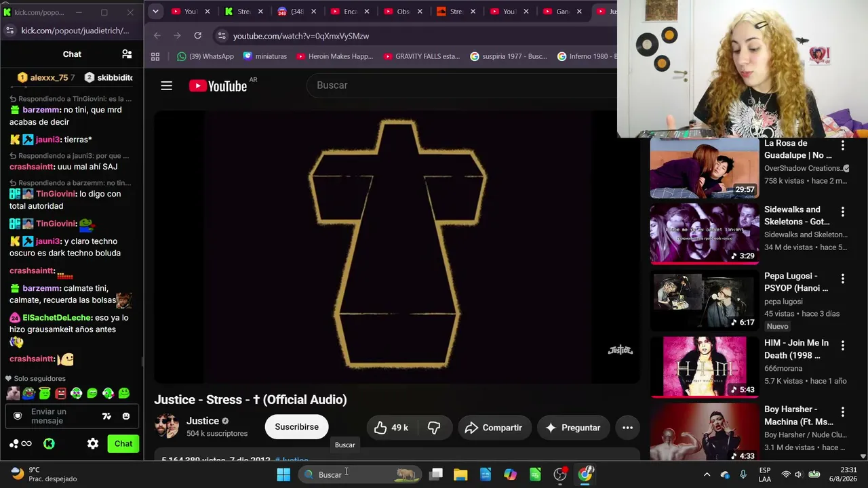
Task: Open the 'miniaturas' bookmark
Action: click(x=265, y=56)
